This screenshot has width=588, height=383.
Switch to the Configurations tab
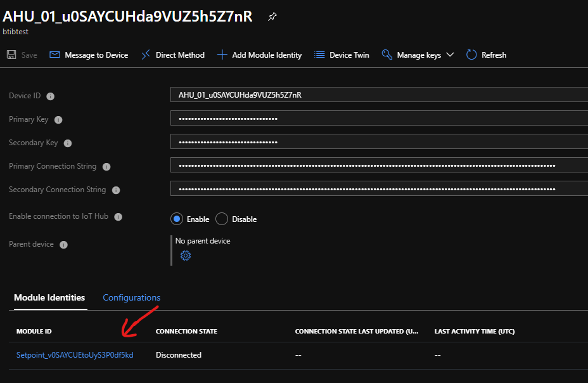click(131, 297)
